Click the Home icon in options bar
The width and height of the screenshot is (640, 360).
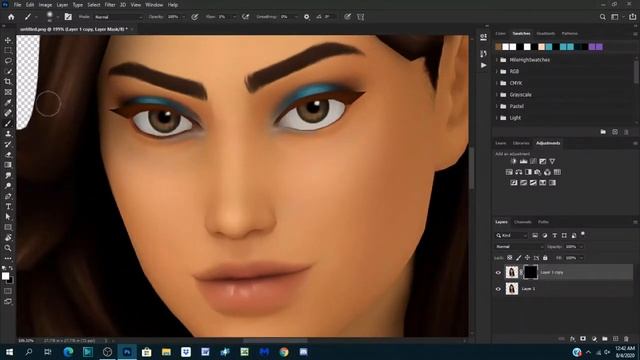tap(11, 17)
